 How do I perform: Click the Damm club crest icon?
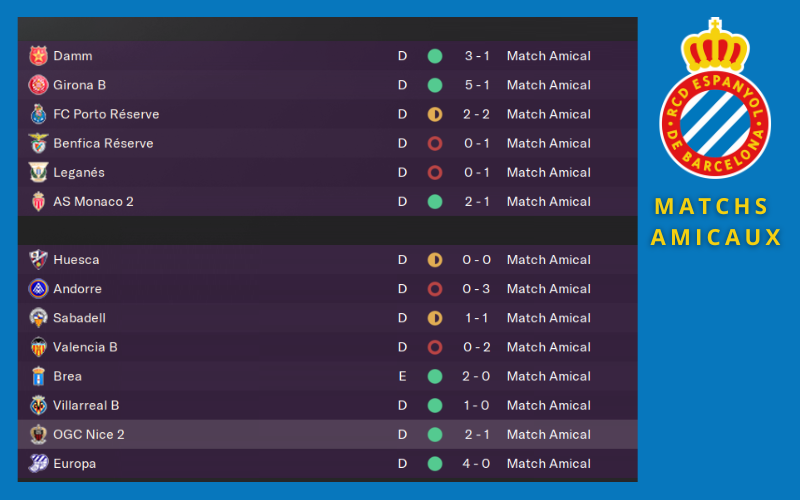pos(38,56)
